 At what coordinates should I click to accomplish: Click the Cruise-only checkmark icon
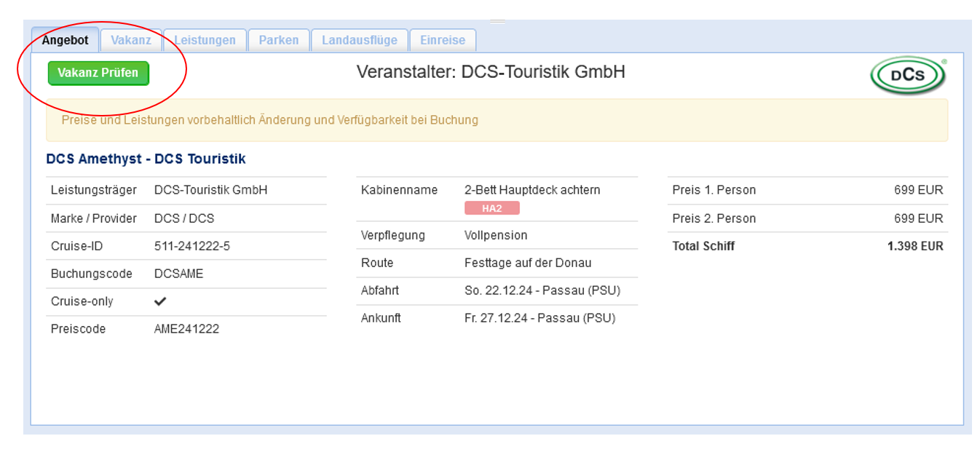click(x=160, y=301)
